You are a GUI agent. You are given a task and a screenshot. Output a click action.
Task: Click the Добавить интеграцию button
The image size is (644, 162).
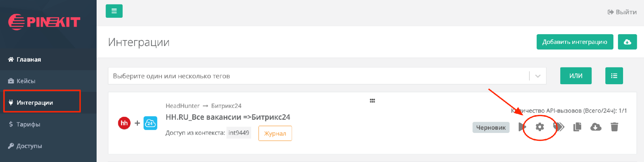(x=575, y=42)
